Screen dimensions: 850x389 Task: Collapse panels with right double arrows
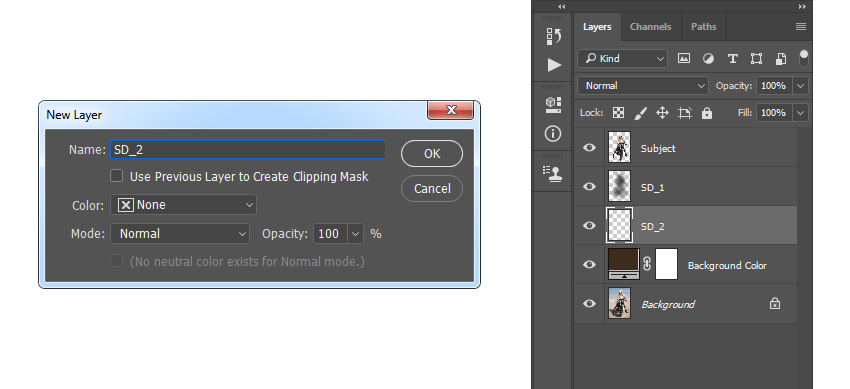click(802, 7)
